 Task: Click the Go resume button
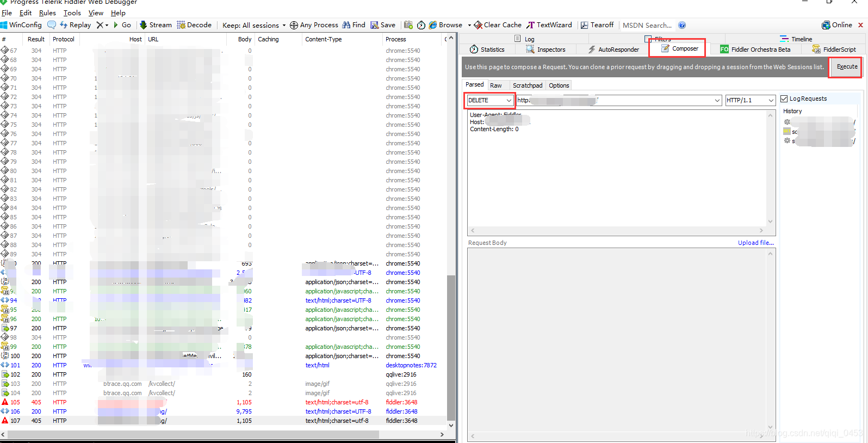122,25
